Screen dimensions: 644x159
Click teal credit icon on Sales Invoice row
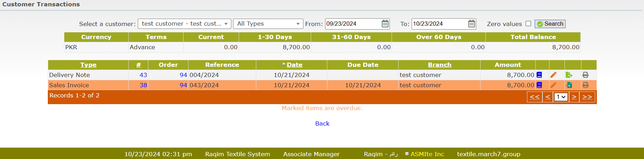tap(569, 85)
